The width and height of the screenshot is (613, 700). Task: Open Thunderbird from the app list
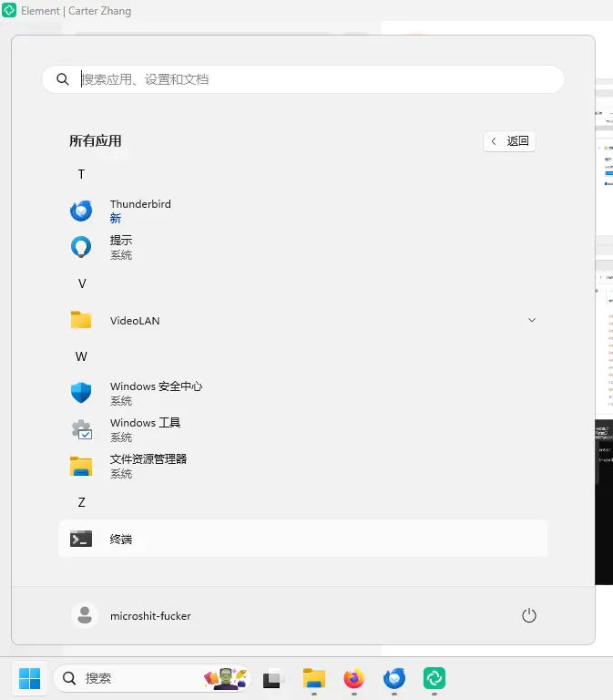[x=303, y=211]
